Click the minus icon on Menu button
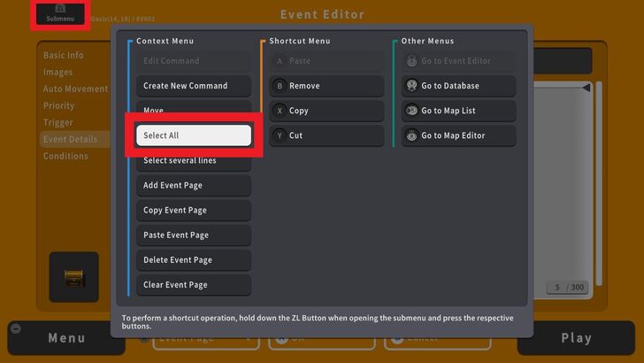 click(x=16, y=328)
